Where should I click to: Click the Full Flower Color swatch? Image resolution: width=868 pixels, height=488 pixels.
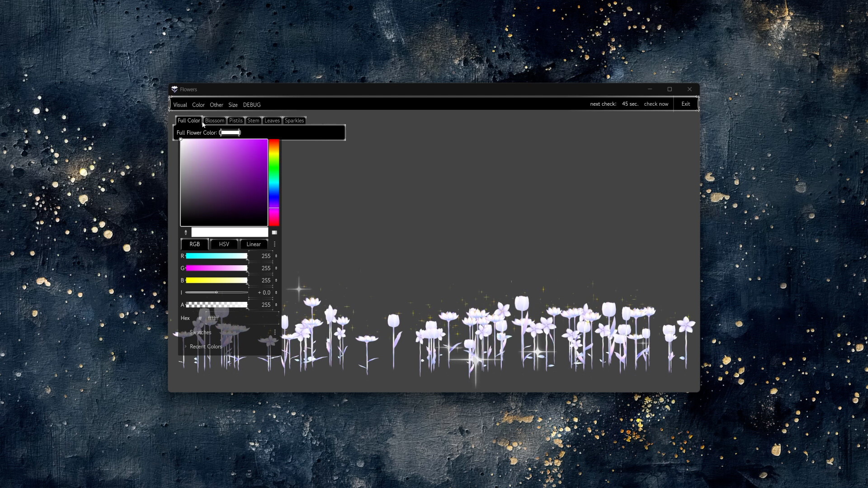click(230, 132)
